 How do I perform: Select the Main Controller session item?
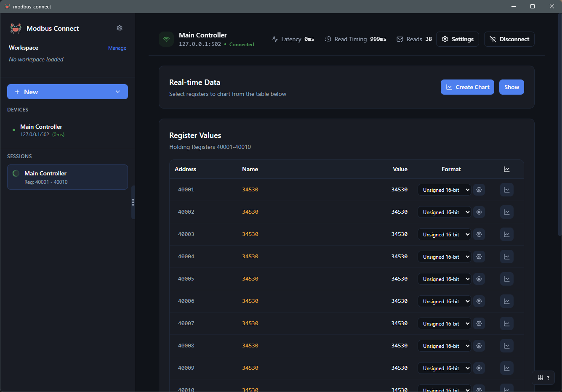[x=67, y=177]
